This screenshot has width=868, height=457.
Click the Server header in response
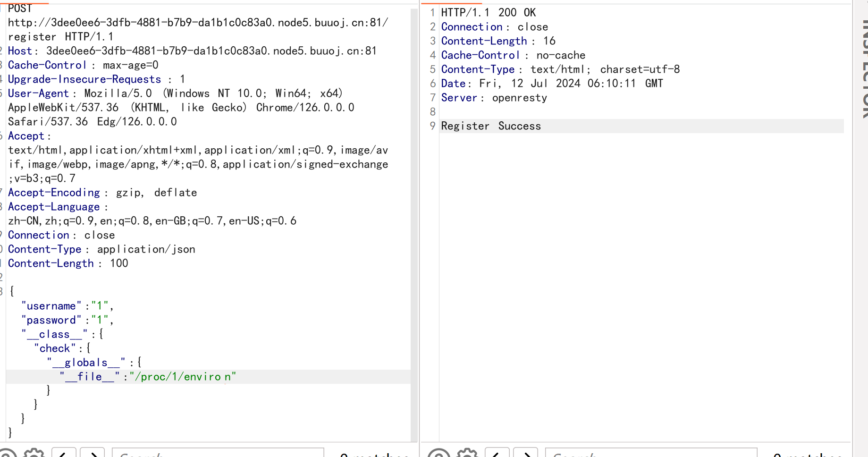coord(459,98)
